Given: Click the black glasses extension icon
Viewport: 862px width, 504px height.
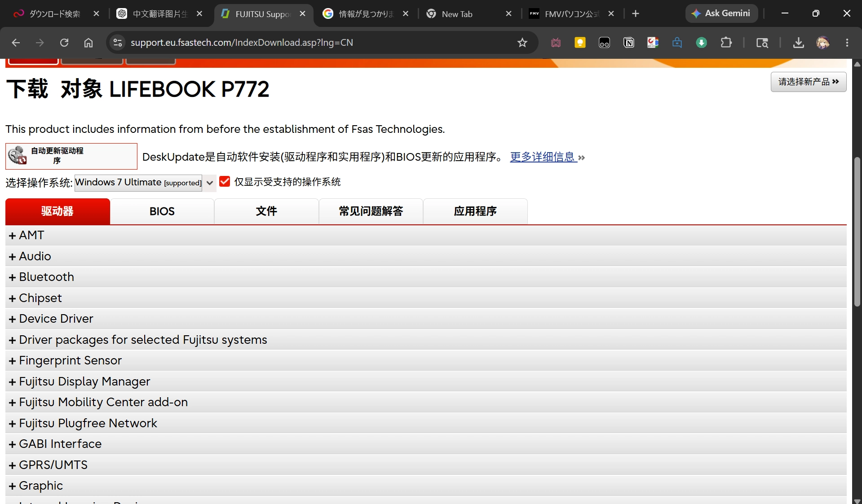Looking at the screenshot, I should click(604, 43).
